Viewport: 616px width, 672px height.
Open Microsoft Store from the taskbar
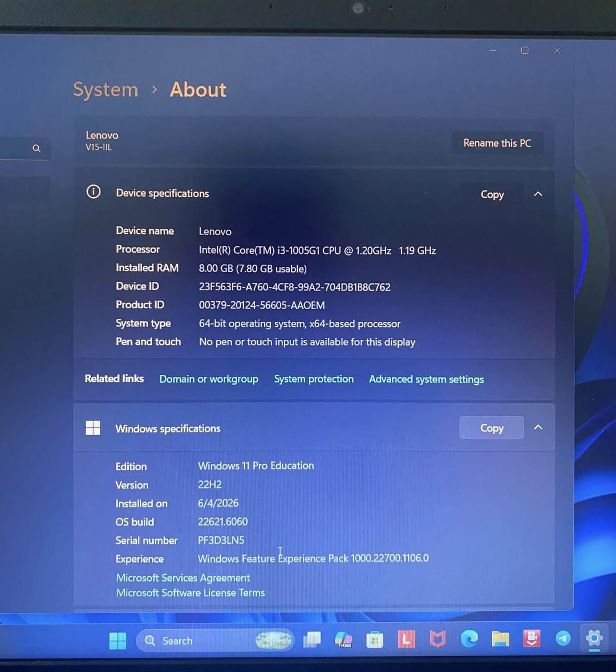coord(375,640)
